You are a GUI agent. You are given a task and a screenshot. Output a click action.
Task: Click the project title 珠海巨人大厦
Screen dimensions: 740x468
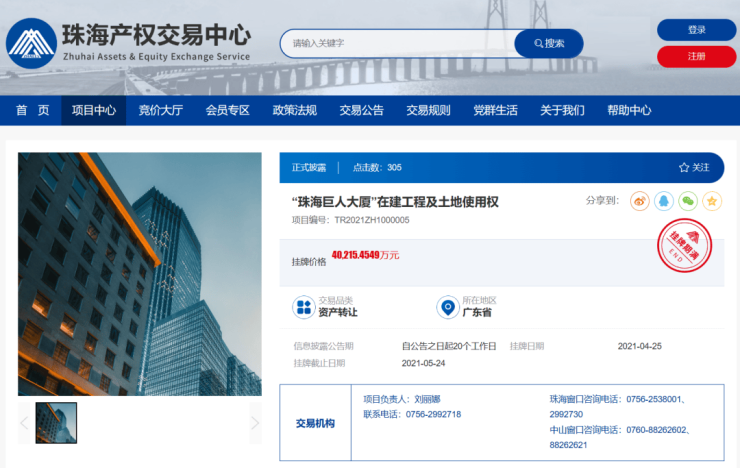coord(395,202)
